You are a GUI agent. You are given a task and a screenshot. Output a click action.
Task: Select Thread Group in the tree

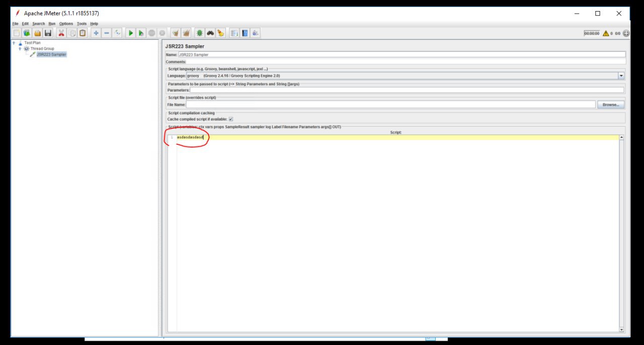coord(42,49)
